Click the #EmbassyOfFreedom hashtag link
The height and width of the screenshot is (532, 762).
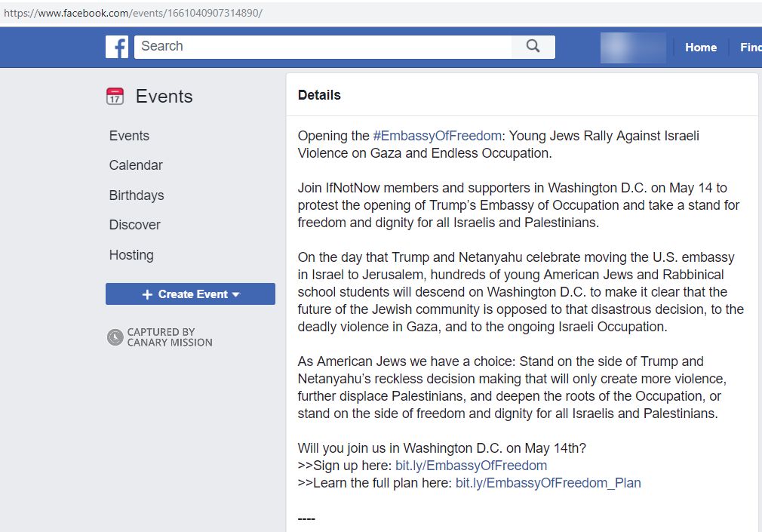point(437,136)
